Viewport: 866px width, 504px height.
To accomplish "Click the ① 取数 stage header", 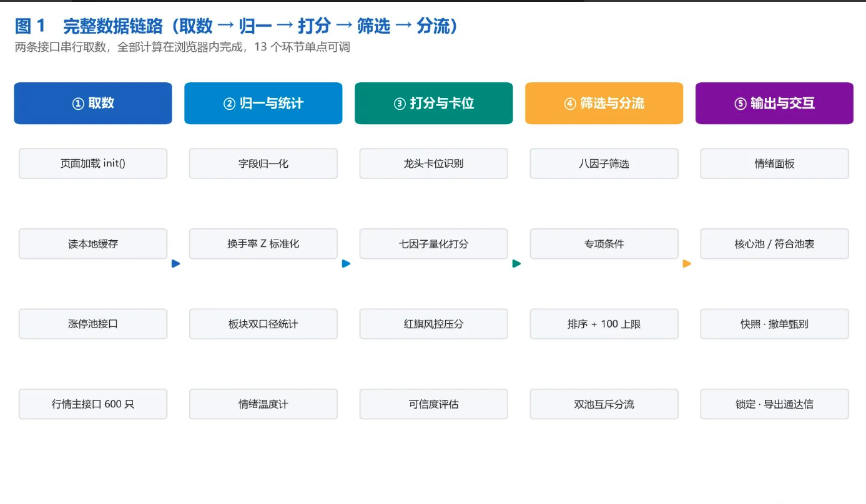I will [93, 104].
